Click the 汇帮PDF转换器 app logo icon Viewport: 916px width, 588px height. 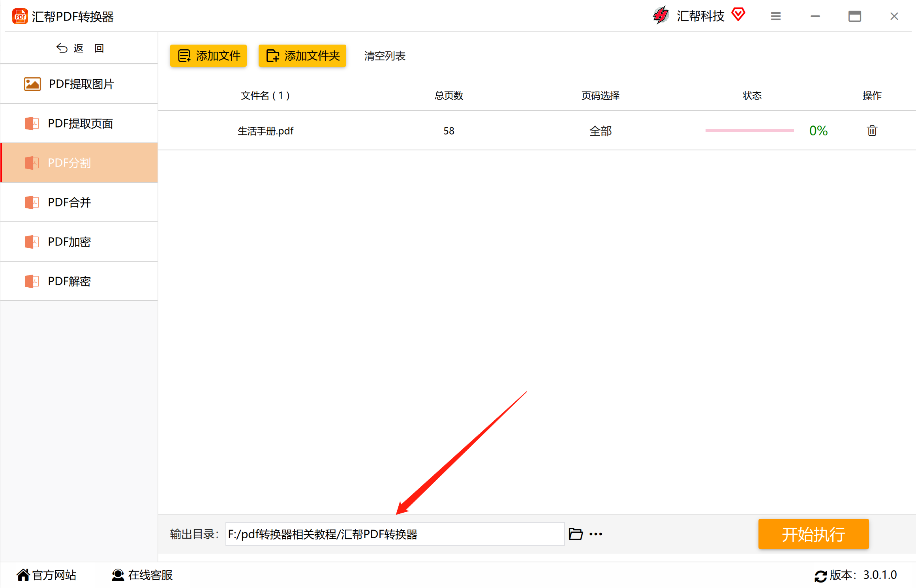point(20,17)
